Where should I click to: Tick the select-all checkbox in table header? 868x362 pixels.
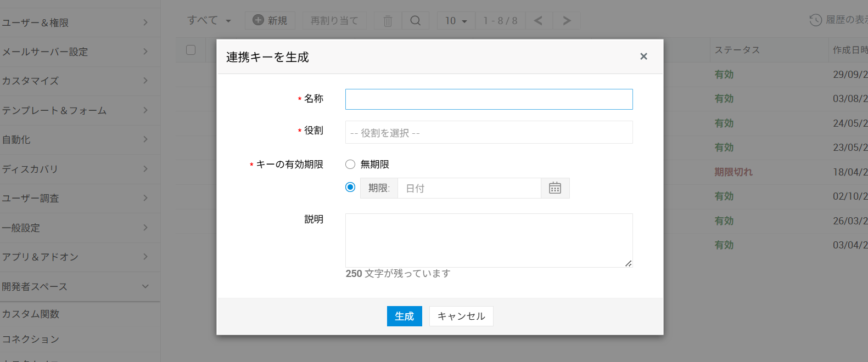pos(191,50)
